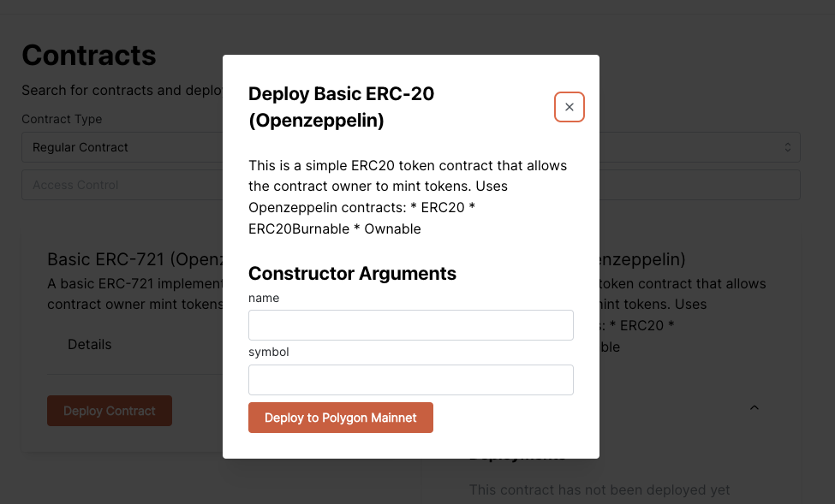Click the up-down arrows of the contract type select

coord(788,147)
